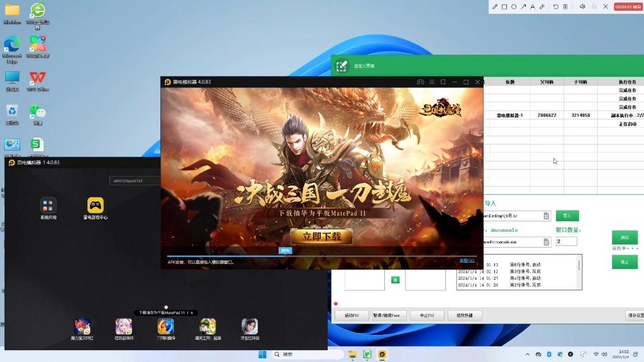
Task: Open the Microsoft Edge desktop shortcut
Action: click(x=12, y=49)
